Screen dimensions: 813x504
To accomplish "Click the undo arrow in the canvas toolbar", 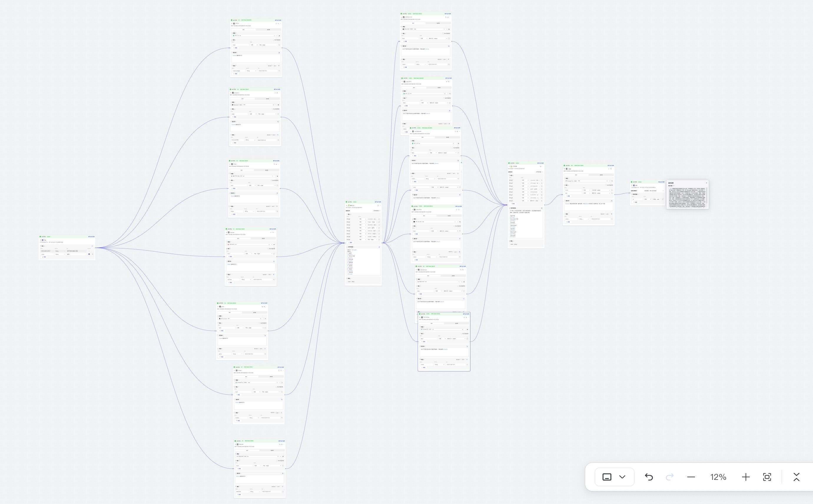I will point(648,477).
